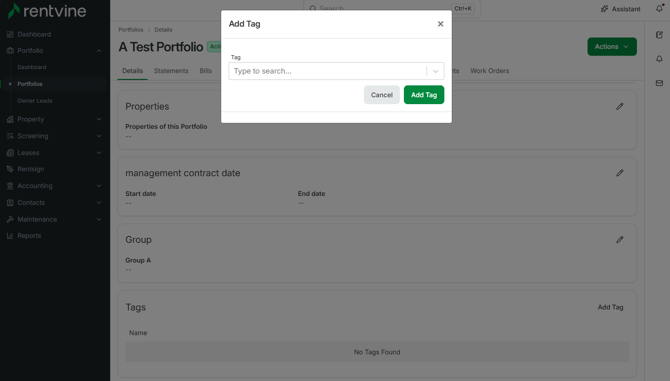Go to Portfolios breadcrumb link
The image size is (670, 381).
pyautogui.click(x=131, y=29)
